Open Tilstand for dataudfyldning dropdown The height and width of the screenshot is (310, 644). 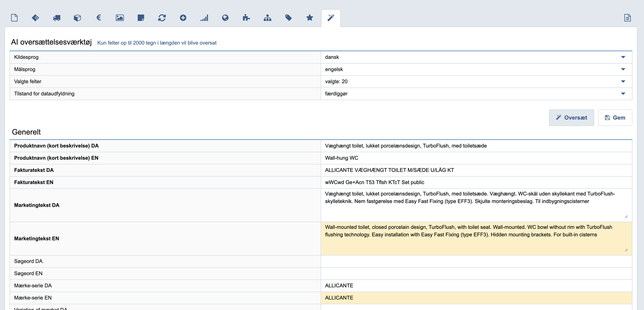[476, 94]
